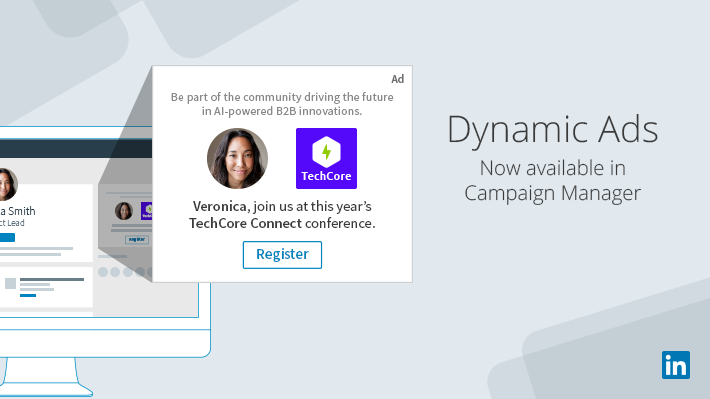Click the blue button under the Lead title

click(x=7, y=237)
